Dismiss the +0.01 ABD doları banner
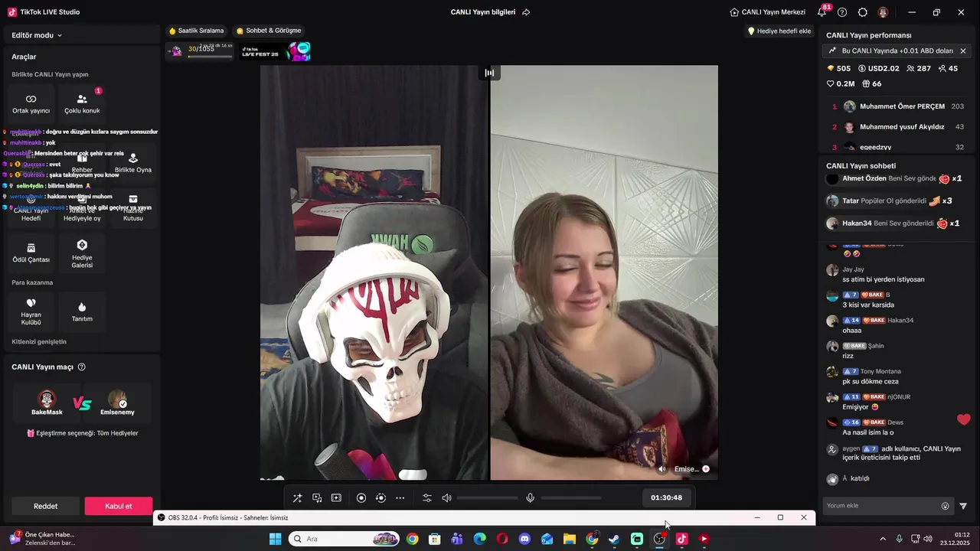980x551 pixels. point(963,51)
